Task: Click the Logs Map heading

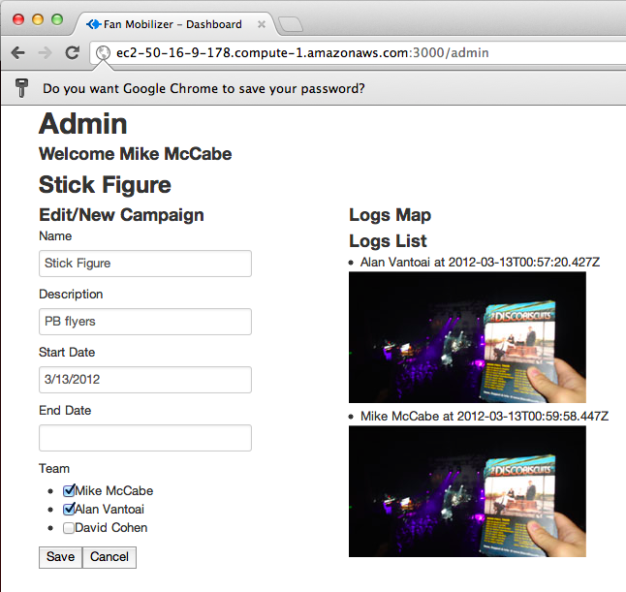Action: [x=390, y=215]
